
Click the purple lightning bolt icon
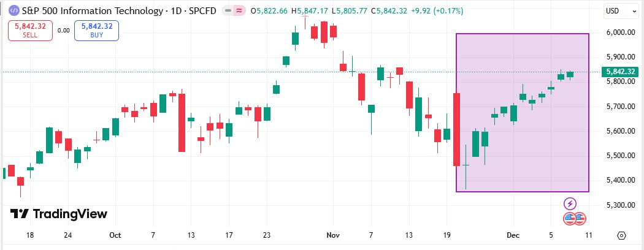pyautogui.click(x=570, y=203)
